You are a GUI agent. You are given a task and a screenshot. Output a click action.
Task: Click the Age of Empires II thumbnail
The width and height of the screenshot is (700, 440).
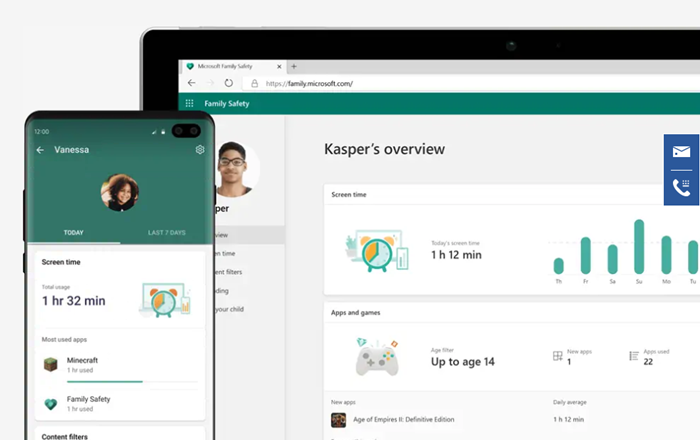point(338,420)
